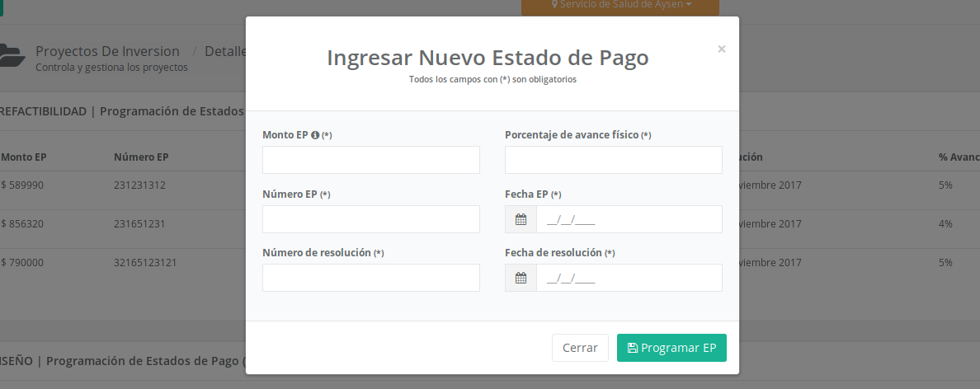The image size is (980, 389).
Task: Focus the Monto EP input field
Action: [370, 160]
